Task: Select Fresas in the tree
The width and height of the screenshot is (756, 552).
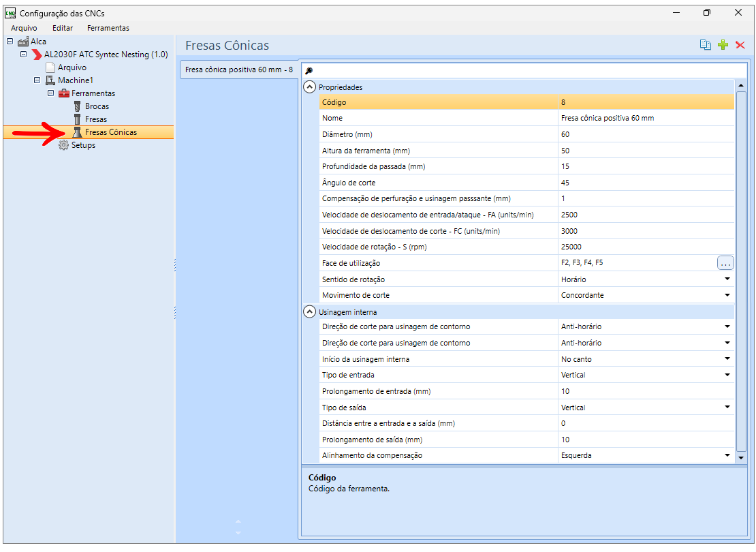Action: (96, 119)
